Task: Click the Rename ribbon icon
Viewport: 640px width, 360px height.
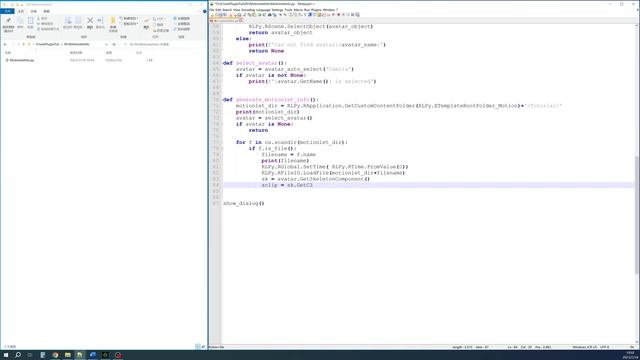Action: tap(100, 23)
